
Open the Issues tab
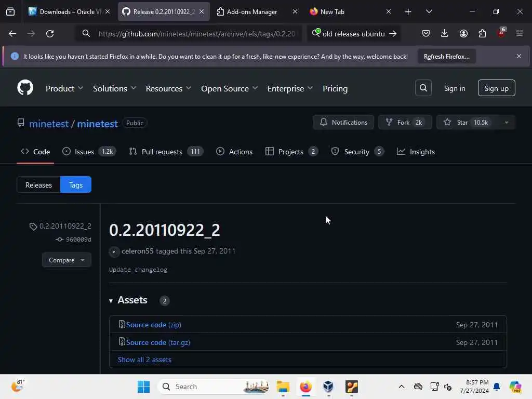89,152
